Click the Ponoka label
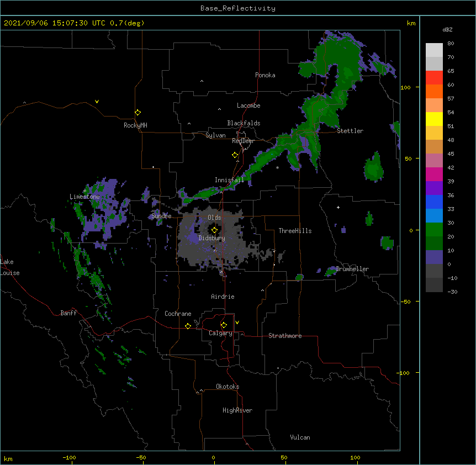This screenshot has width=476, height=465. (x=265, y=75)
